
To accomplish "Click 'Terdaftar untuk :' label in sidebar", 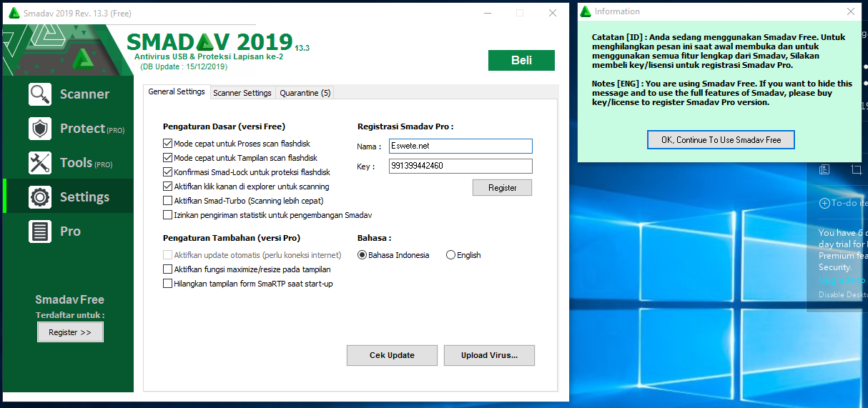I will point(70,315).
